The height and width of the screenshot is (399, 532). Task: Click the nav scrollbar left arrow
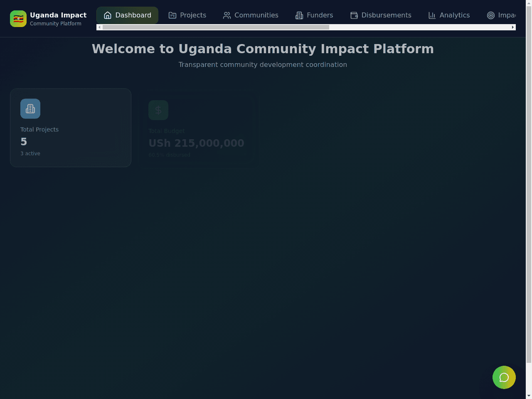pos(99,27)
